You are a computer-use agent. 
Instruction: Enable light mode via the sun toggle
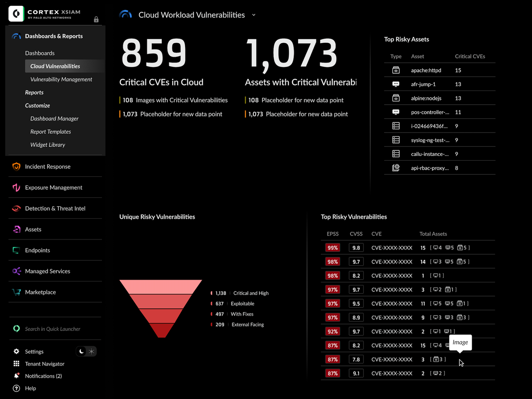(91, 351)
